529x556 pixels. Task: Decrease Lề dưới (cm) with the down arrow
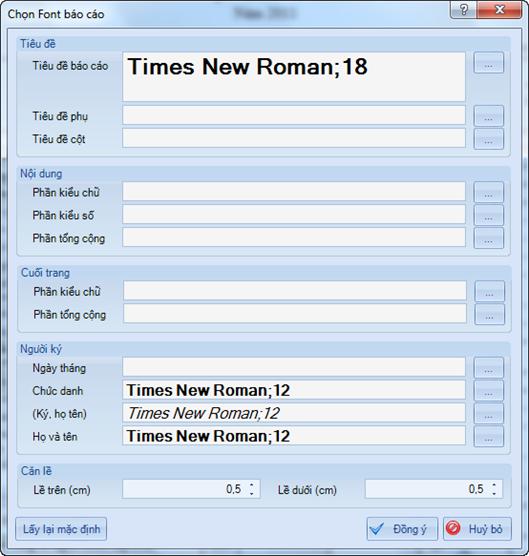click(494, 493)
